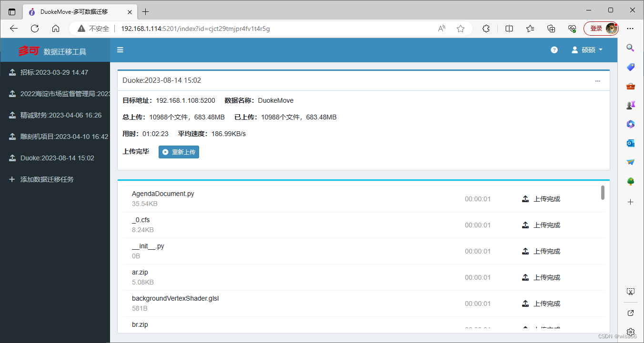Open Edge sidebar Outlook icon
This screenshot has width=644, height=343.
coord(630,143)
